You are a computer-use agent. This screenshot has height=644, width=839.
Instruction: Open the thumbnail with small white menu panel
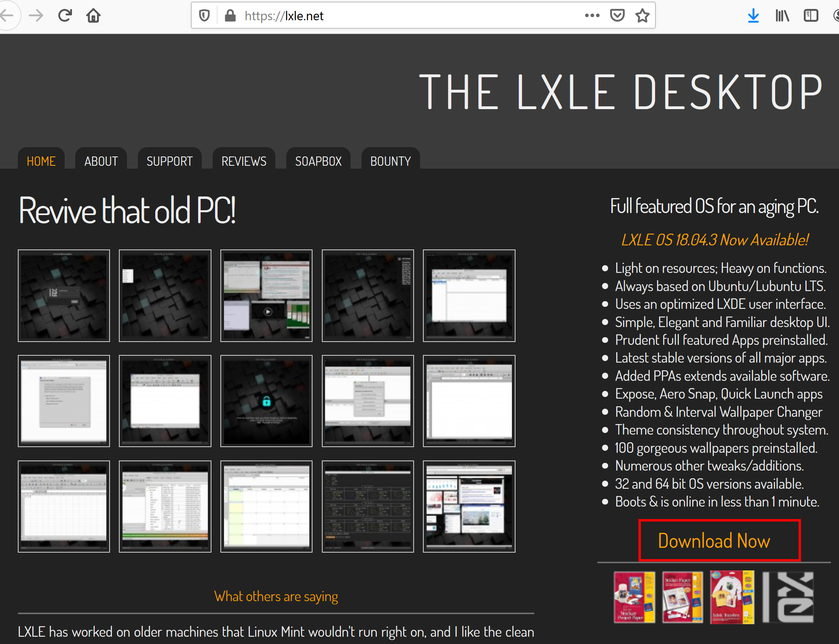pyautogui.click(x=165, y=296)
